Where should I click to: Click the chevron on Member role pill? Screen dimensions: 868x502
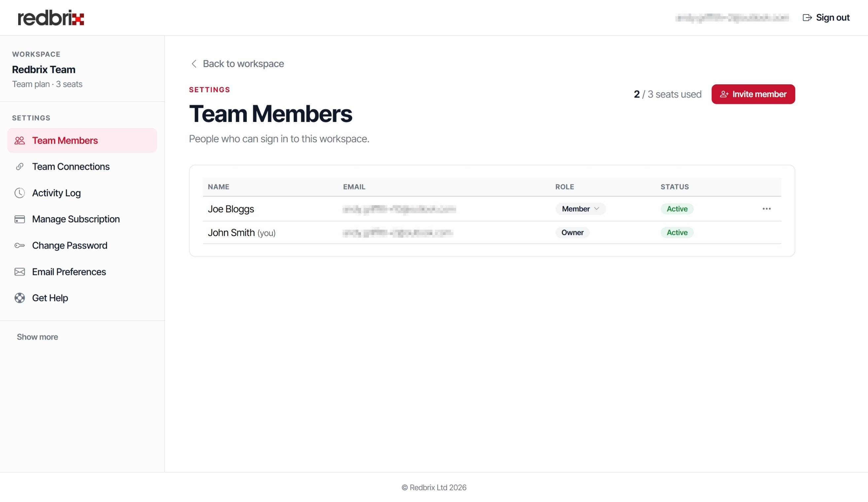tap(596, 209)
